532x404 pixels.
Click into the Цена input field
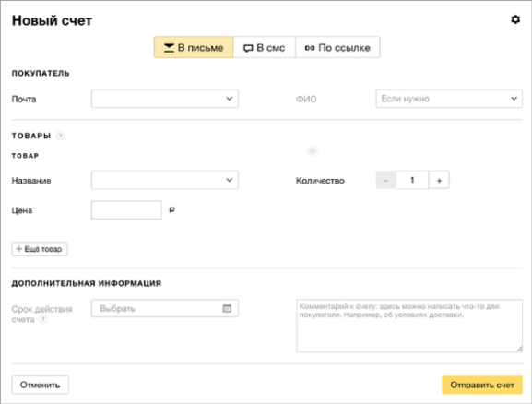[x=126, y=210]
